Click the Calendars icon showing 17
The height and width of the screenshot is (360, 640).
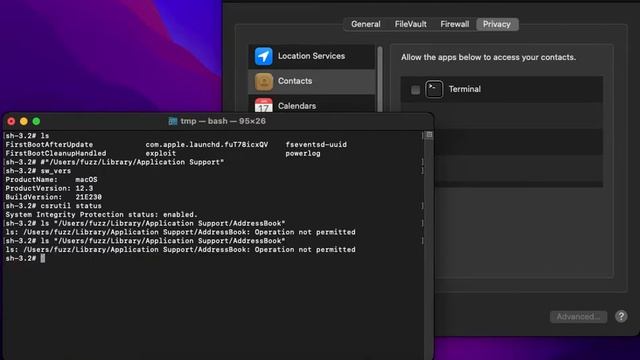(x=264, y=105)
